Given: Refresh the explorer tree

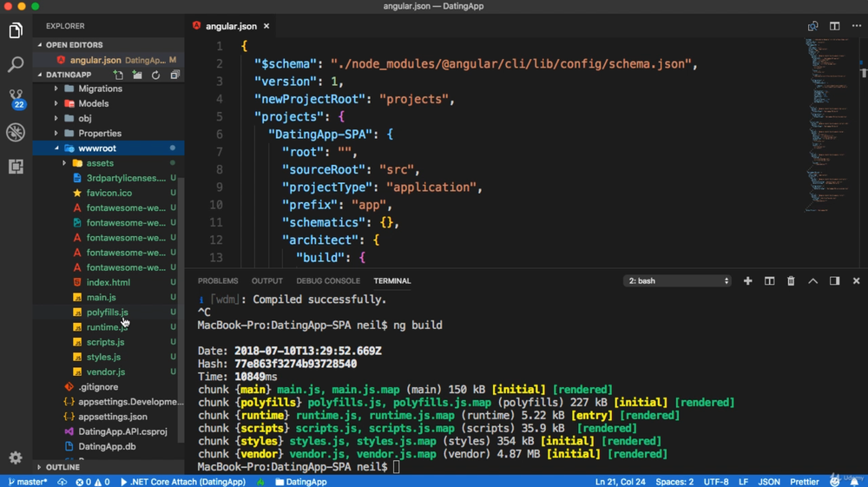Looking at the screenshot, I should 155,75.
